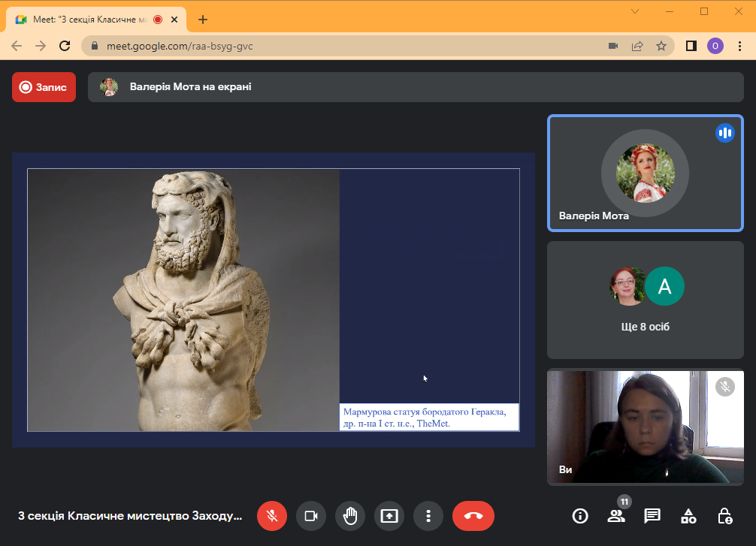756x546 pixels.
Task: Open meeting details info icon
Action: point(580,516)
